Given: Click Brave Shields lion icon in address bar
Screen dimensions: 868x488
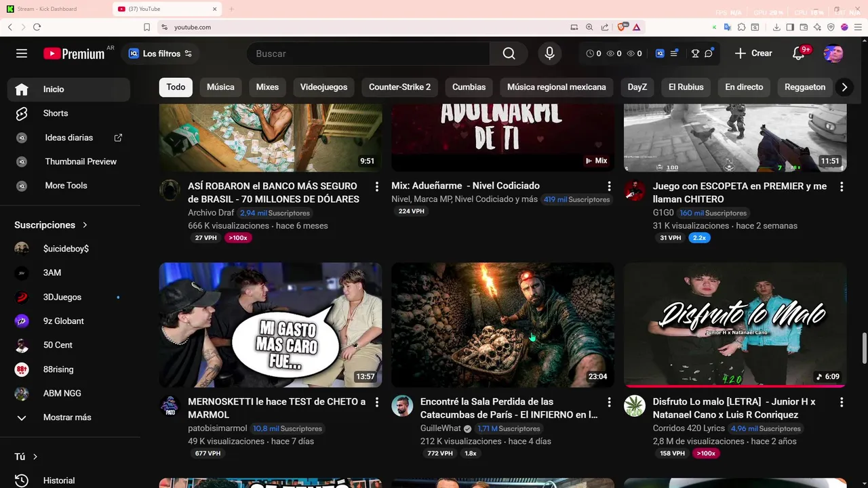Looking at the screenshot, I should (622, 27).
